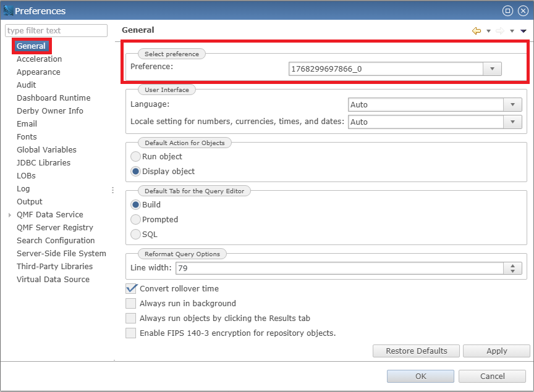Click the Preference value field 1768299697866_0

coord(386,69)
